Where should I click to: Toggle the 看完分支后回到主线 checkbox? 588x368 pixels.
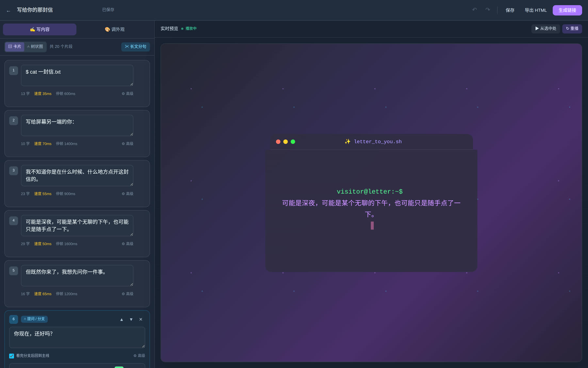[x=11, y=356]
